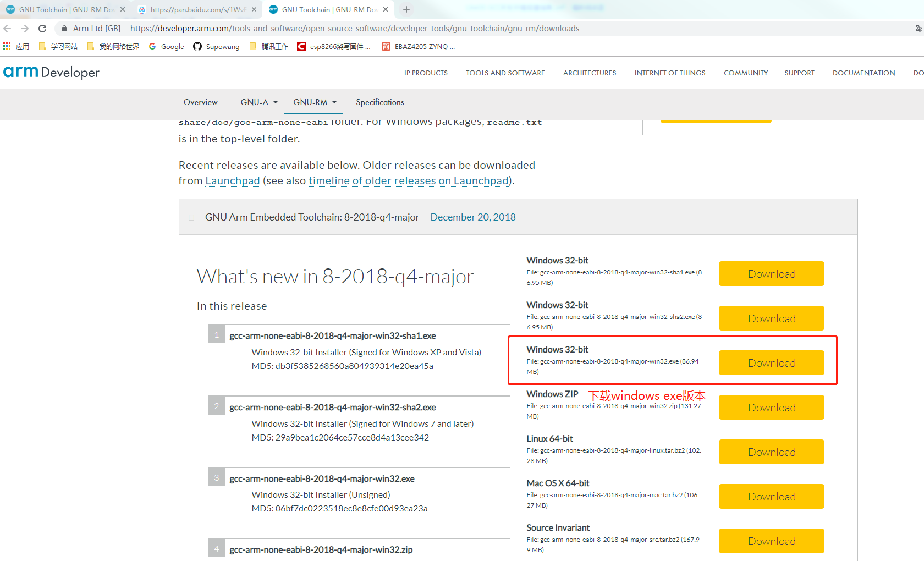Screen dimensions: 924x561
Task: Open the Google bookmark
Action: pos(167,46)
